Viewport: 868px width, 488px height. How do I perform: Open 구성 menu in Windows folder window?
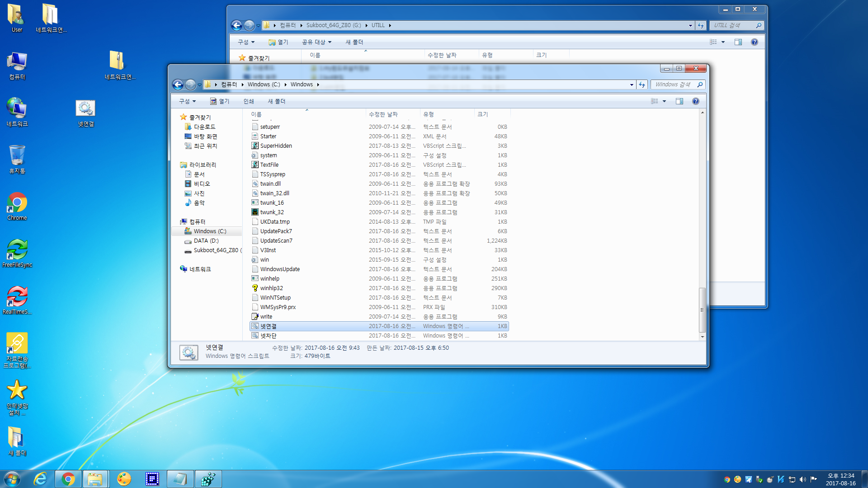tap(187, 101)
